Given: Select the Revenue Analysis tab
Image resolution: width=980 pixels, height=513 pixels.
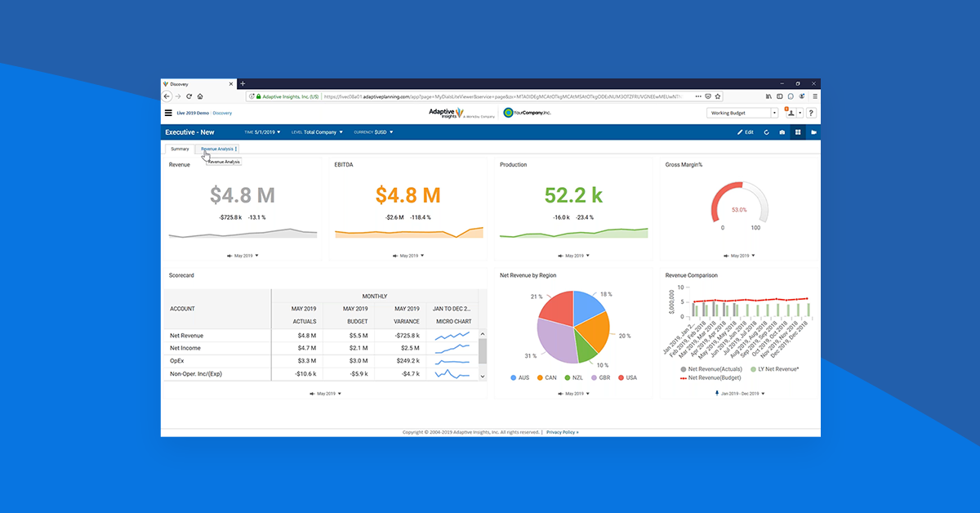Looking at the screenshot, I should coord(218,149).
